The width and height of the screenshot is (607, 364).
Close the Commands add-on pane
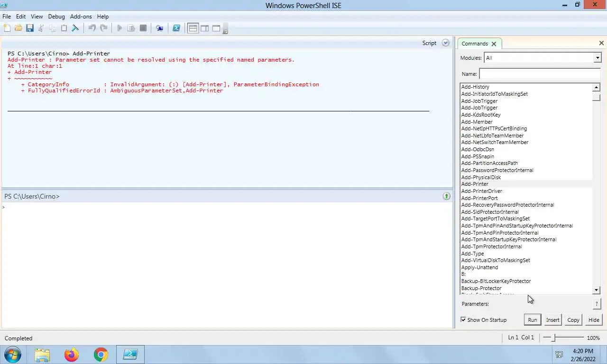[601, 43]
